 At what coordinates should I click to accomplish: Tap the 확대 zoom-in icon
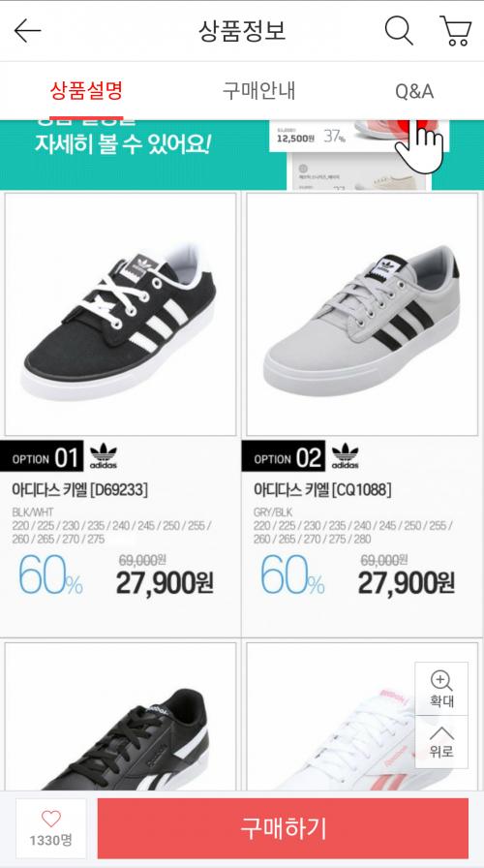(x=441, y=689)
